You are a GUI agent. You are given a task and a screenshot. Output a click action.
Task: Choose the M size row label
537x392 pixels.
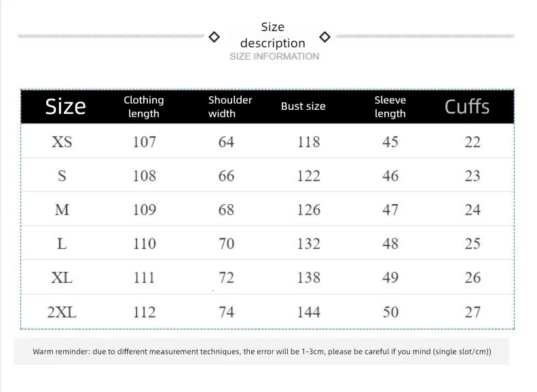[62, 210]
